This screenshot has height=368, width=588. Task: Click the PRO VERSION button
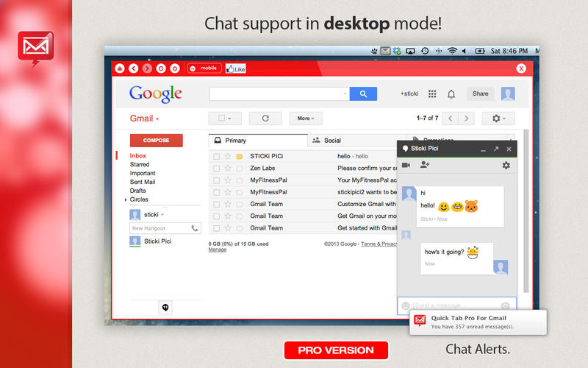[x=336, y=350]
